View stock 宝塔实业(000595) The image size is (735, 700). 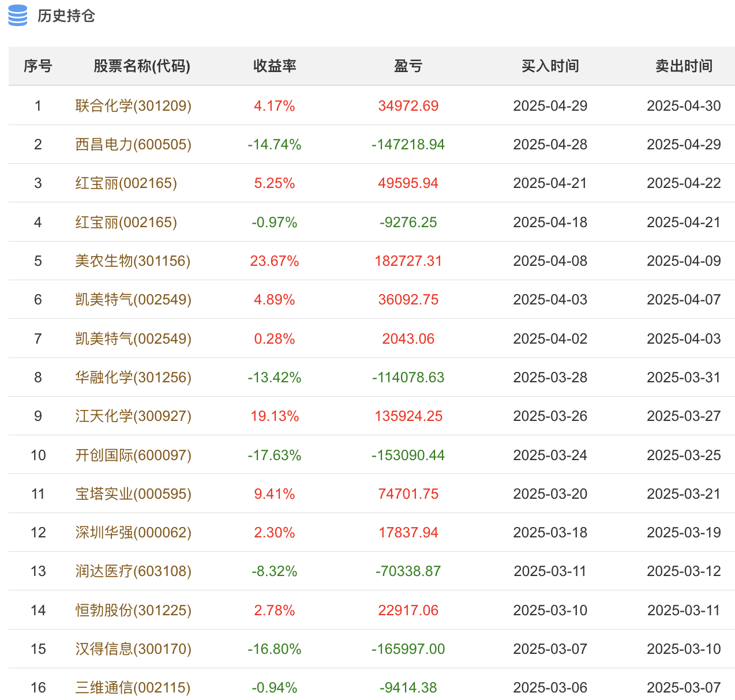[x=133, y=494]
